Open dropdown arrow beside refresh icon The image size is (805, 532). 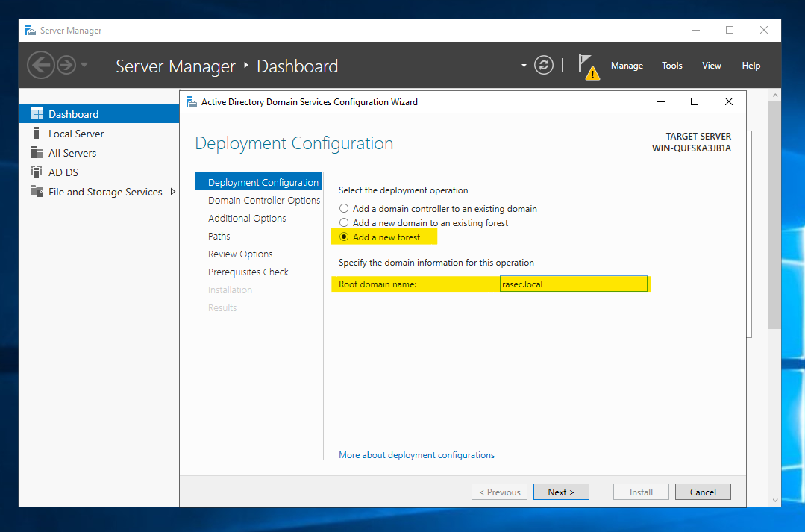pyautogui.click(x=524, y=66)
